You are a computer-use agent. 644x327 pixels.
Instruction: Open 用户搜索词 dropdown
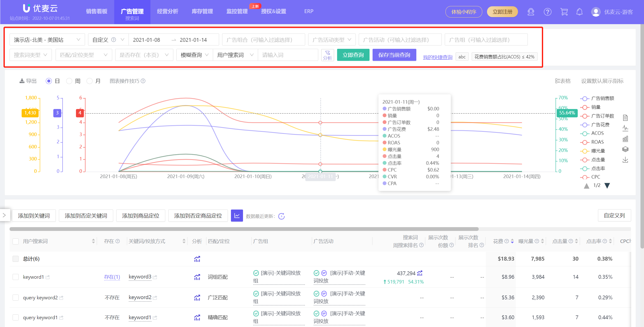(x=235, y=55)
